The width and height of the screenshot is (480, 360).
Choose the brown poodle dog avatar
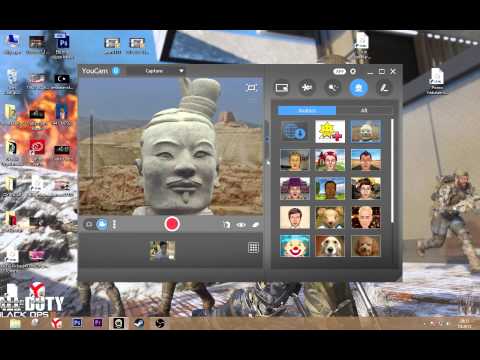pos(366,246)
